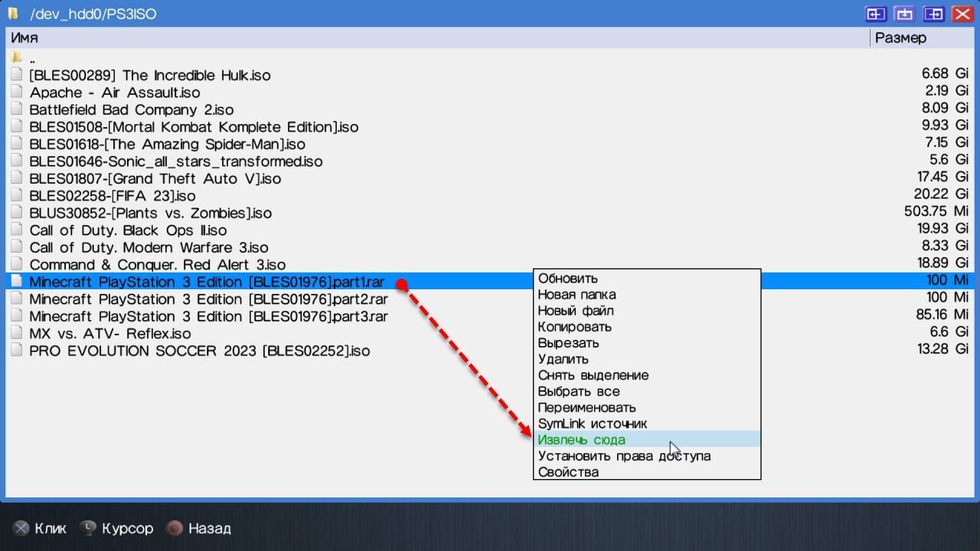Image resolution: width=980 pixels, height=551 pixels.
Task: Click the file icon beside Apache - Air Assault.iso
Action: pos(17,92)
